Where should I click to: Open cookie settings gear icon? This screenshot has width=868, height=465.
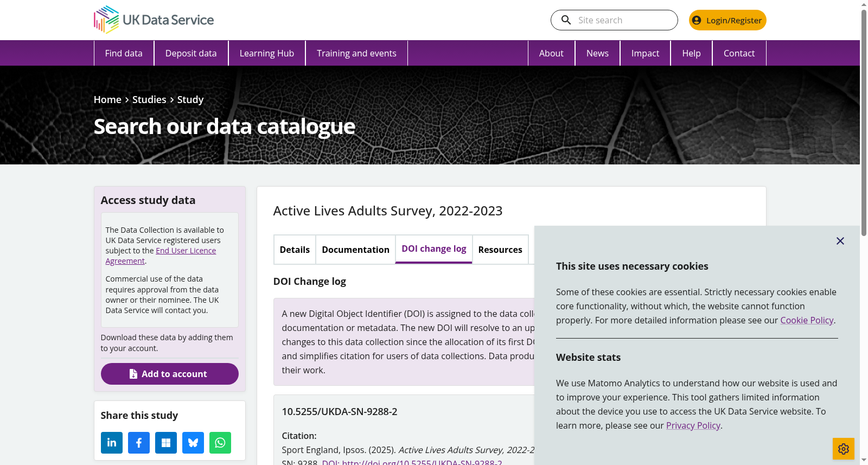(x=844, y=449)
